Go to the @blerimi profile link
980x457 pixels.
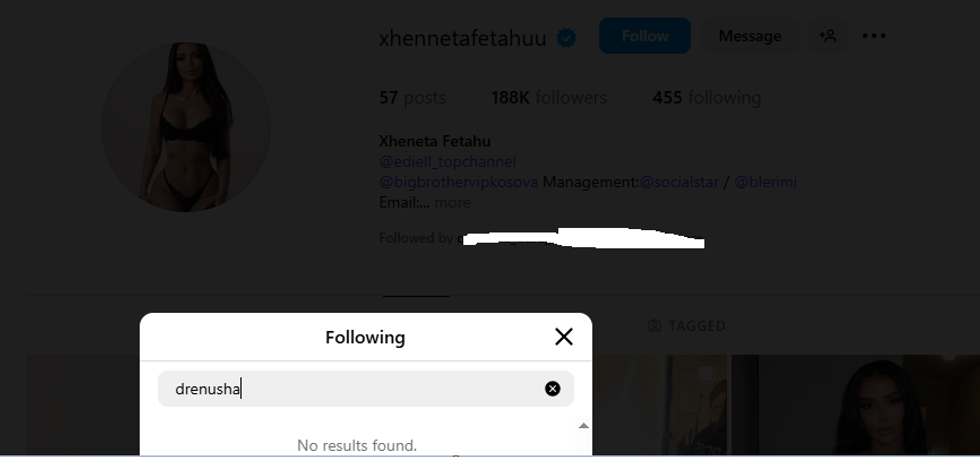coord(766,182)
